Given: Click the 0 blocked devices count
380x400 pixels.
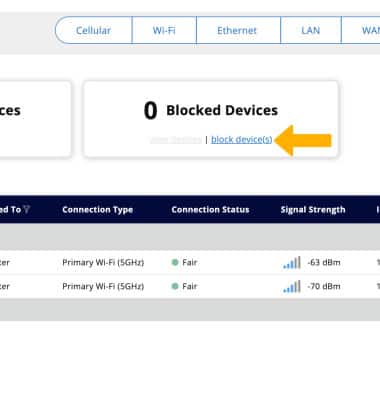Looking at the screenshot, I should click(x=150, y=111).
